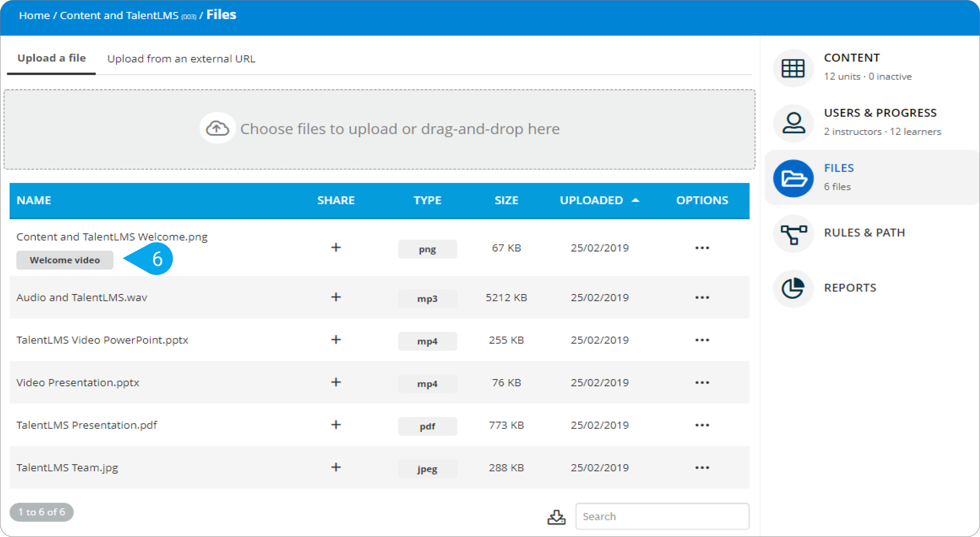Viewport: 980px width, 537px height.
Task: Switch to Upload a file tab
Action: [52, 58]
